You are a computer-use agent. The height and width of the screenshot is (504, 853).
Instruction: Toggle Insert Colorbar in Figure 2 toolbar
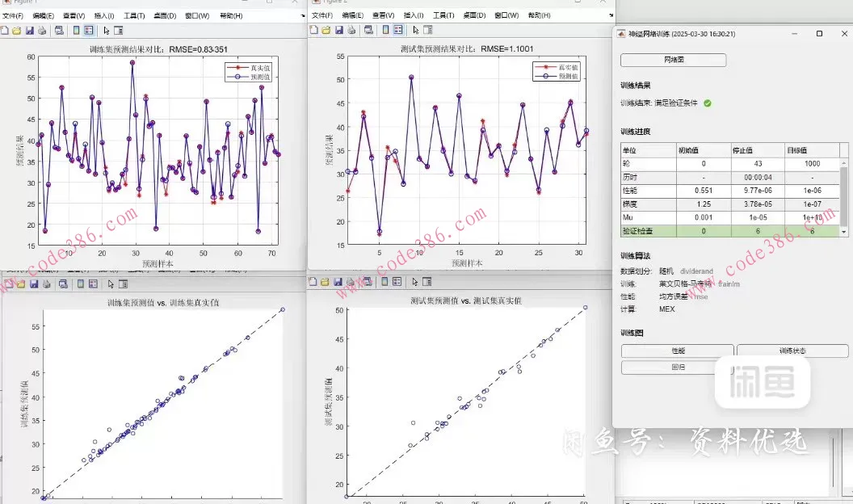click(384, 31)
